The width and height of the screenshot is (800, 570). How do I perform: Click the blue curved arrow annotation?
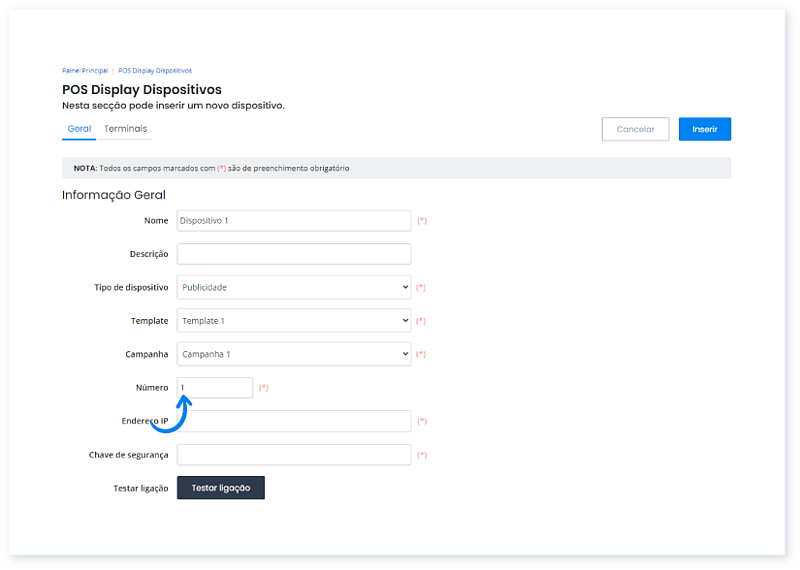coord(172,414)
